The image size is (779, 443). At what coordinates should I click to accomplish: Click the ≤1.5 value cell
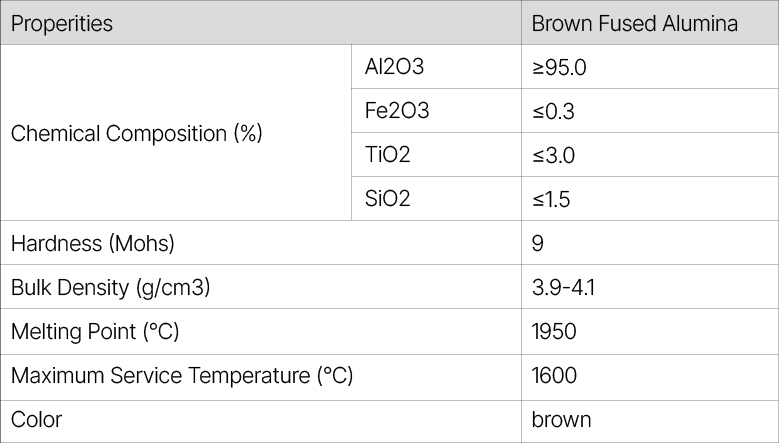click(x=551, y=199)
